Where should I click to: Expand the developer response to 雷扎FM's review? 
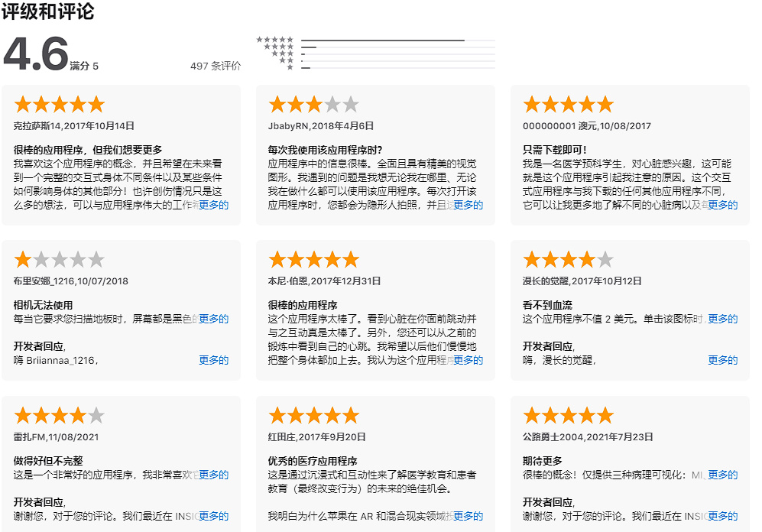(x=213, y=515)
